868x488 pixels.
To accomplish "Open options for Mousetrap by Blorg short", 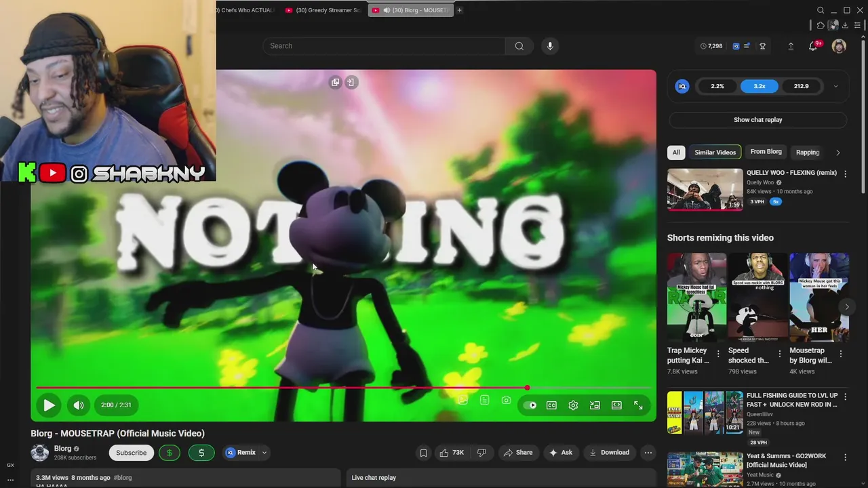I will tap(840, 354).
